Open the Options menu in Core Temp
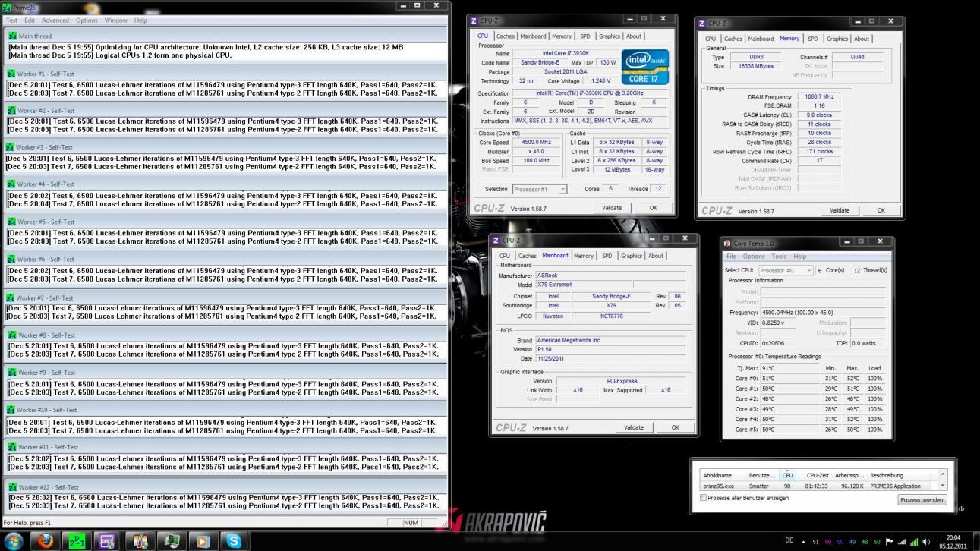Viewport: 980px width, 551px height. click(754, 256)
